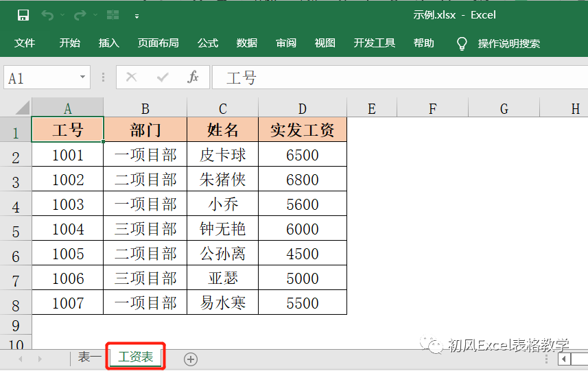
Task: Click cell with name 易水寒
Action: (x=223, y=302)
